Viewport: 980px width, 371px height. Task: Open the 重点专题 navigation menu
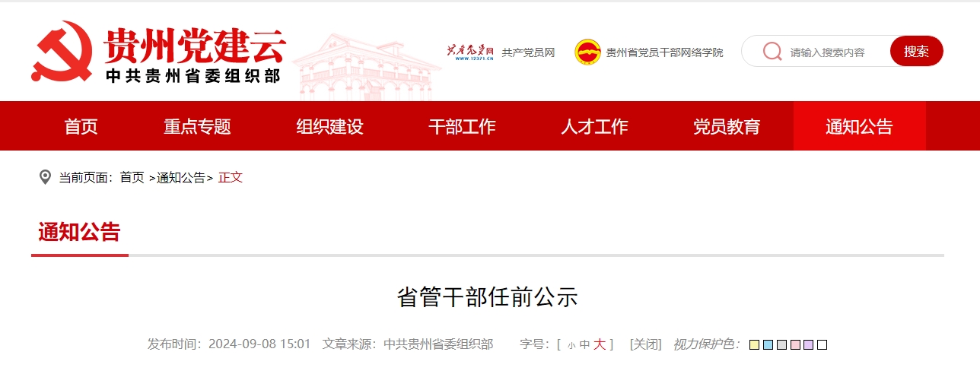pos(197,126)
